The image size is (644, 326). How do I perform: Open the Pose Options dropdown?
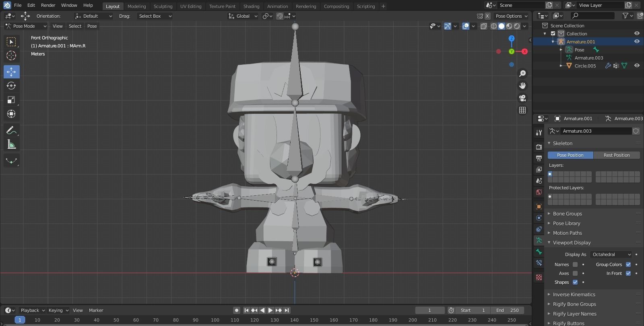[511, 16]
